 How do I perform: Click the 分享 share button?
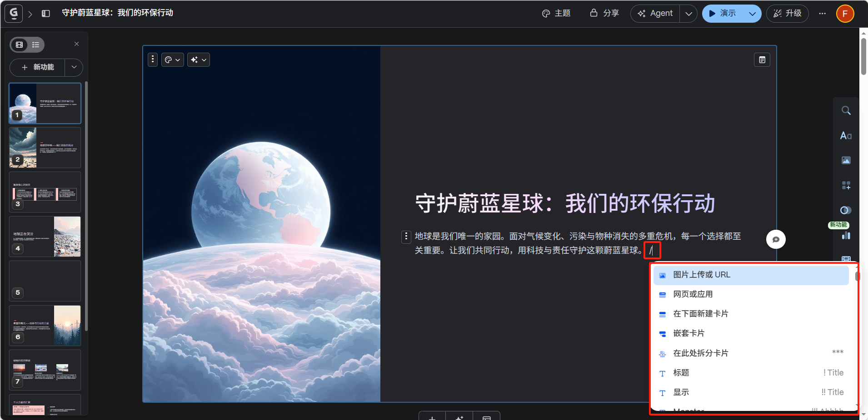coord(604,13)
